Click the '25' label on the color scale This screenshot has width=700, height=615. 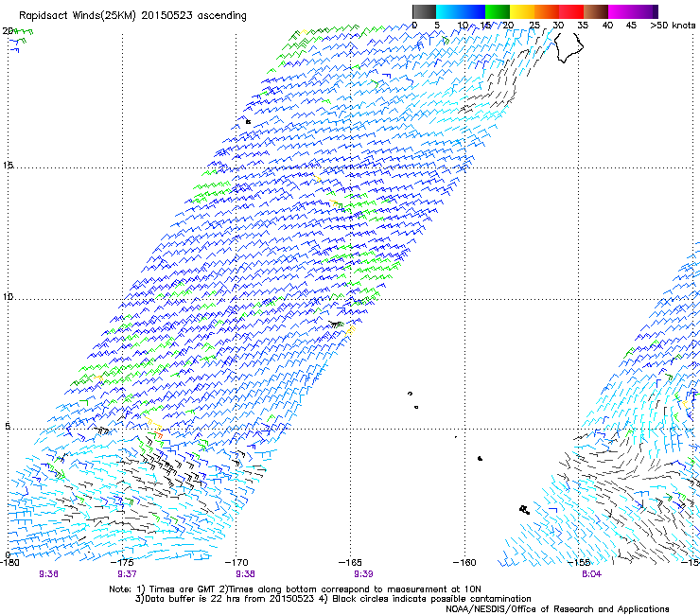(534, 26)
